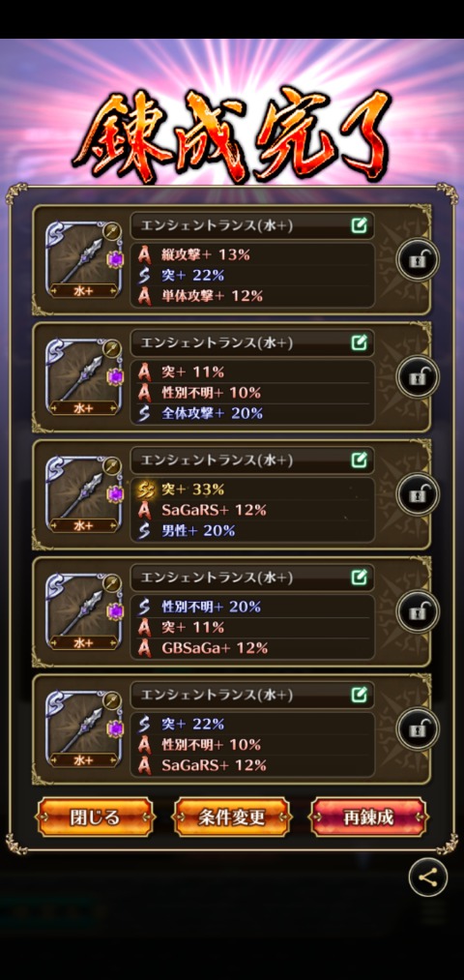Screen dimensions: 464x980
Task: Toggle lock on fourth lance with GBSaGa+ 12%
Action: [x=418, y=611]
